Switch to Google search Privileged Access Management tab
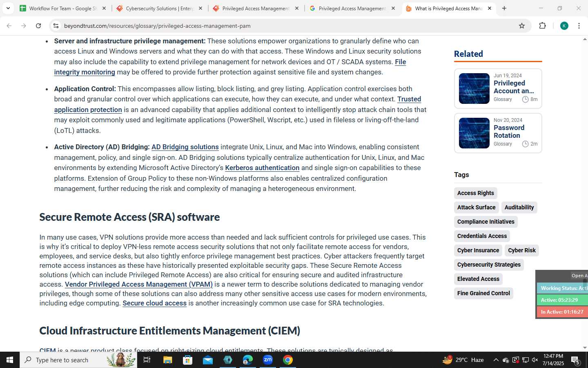 pyautogui.click(x=352, y=8)
